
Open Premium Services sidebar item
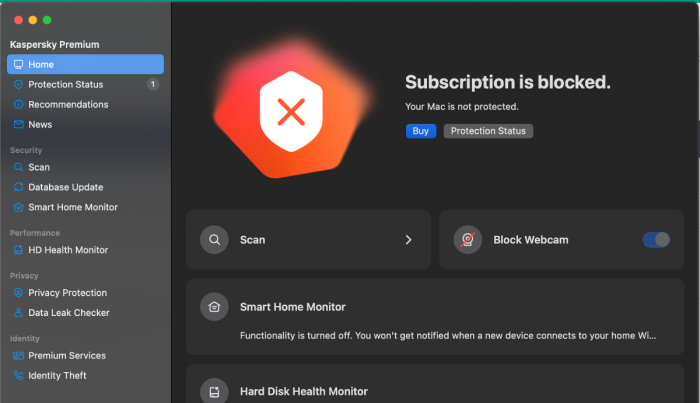point(85,356)
